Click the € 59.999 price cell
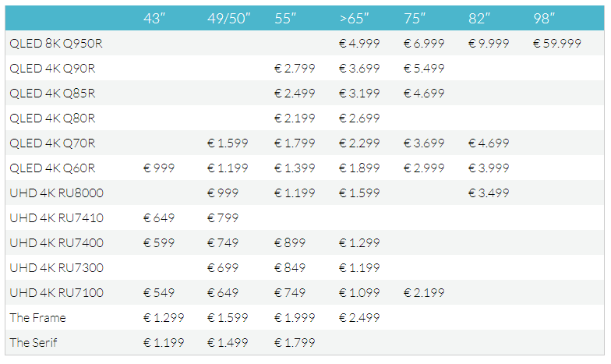 tap(556, 44)
